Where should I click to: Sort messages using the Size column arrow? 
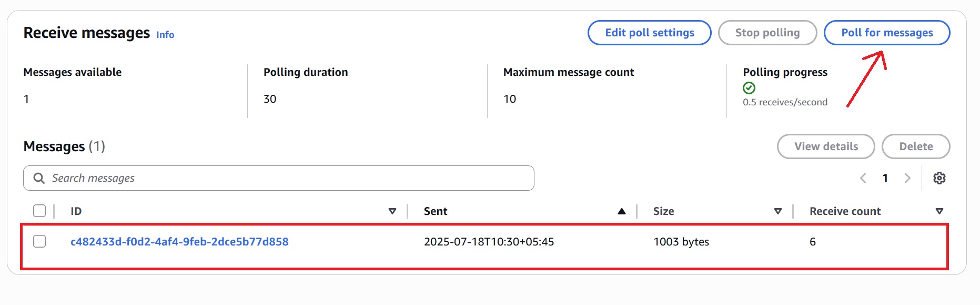pyautogui.click(x=779, y=211)
